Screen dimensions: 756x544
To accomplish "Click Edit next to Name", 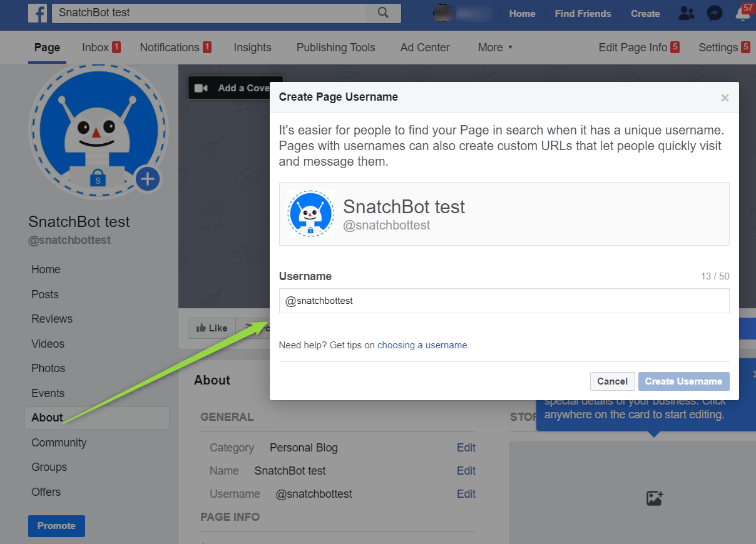I will (x=466, y=471).
